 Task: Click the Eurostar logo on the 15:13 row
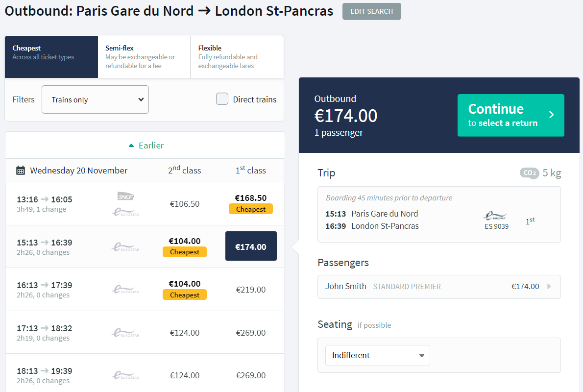click(x=125, y=247)
